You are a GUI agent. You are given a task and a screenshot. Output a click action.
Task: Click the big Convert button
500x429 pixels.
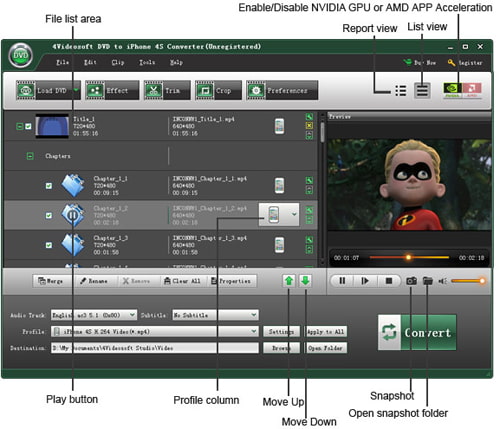(417, 332)
